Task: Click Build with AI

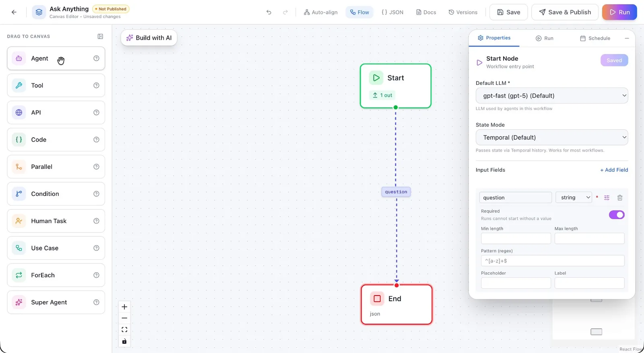Action: (149, 38)
